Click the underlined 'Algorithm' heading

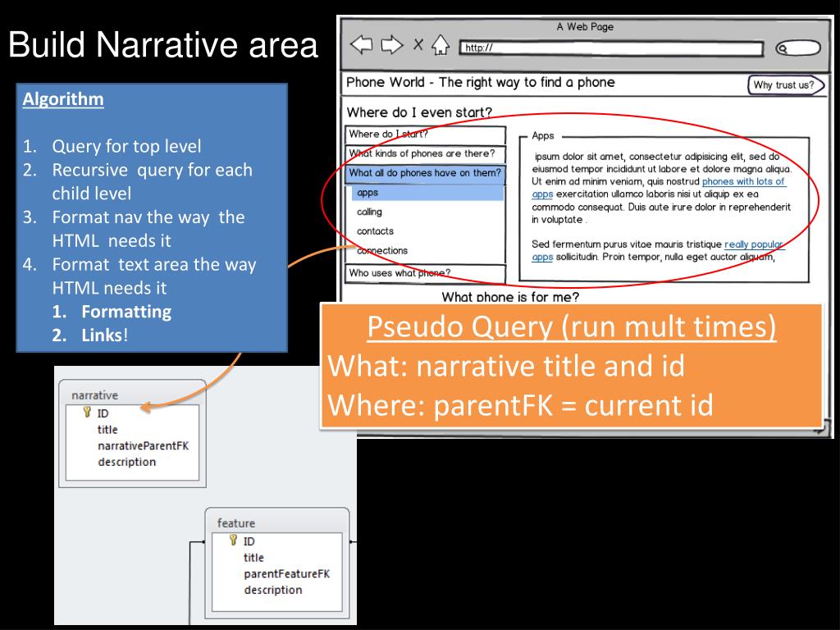(63, 99)
